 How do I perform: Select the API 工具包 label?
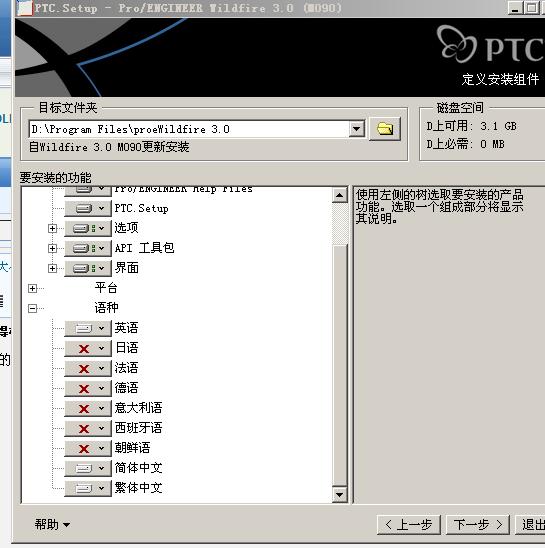144,248
